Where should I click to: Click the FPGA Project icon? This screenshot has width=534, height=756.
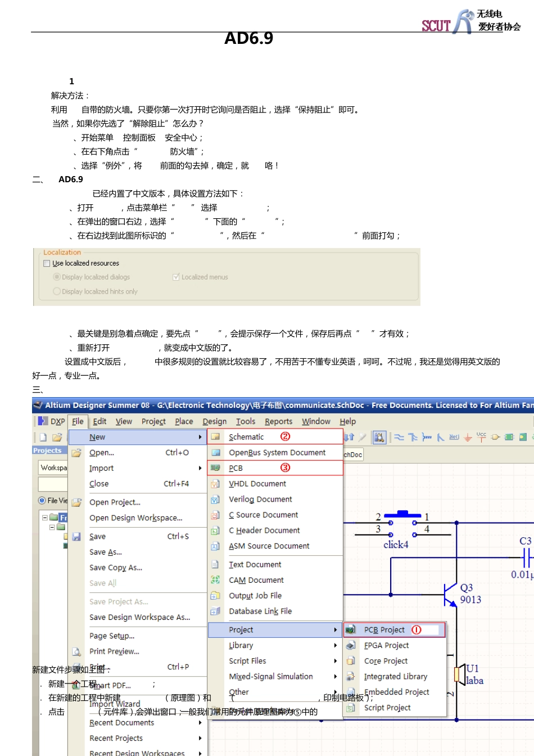(x=350, y=645)
